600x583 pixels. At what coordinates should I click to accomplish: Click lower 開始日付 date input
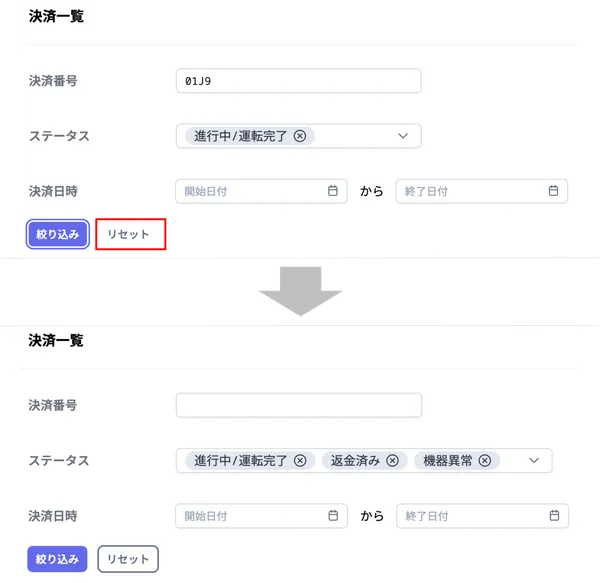(x=261, y=516)
